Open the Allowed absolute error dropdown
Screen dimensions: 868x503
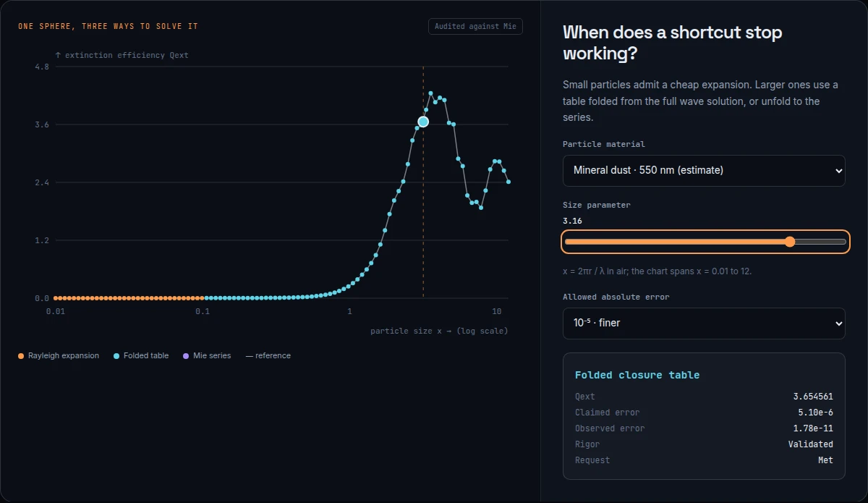tap(704, 324)
